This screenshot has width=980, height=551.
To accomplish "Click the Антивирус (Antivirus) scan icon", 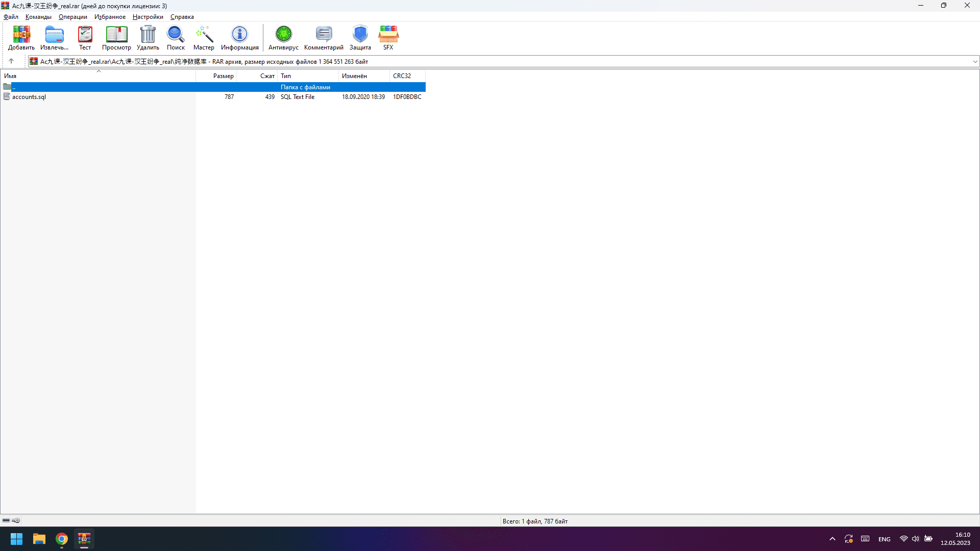I will (283, 37).
